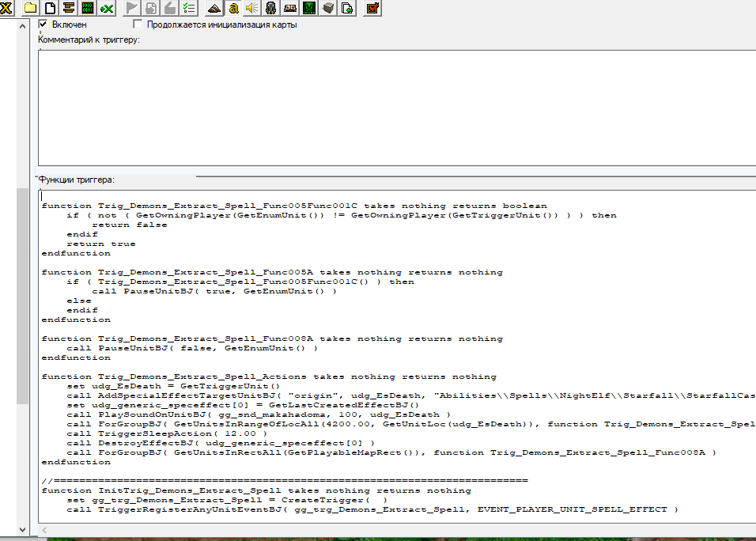Viewport: 756px width, 541px height.
Task: Open the Sound Editor speaker icon
Action: pos(251,8)
